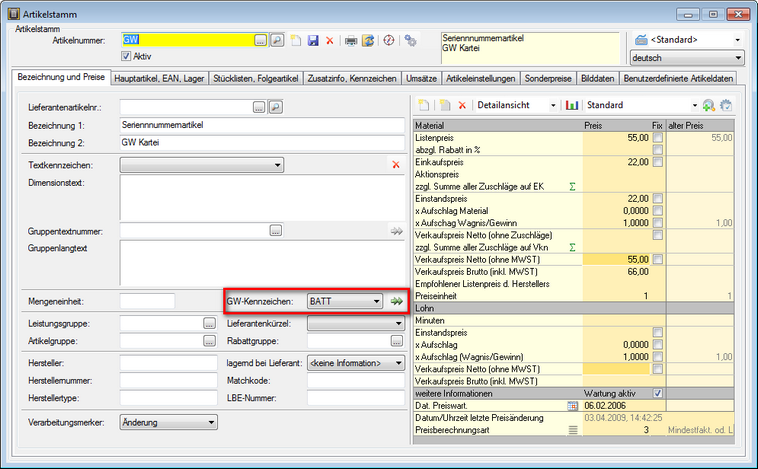Clear Textkennzeichen with red X icon
Image resolution: width=758 pixels, height=469 pixels.
click(x=396, y=165)
